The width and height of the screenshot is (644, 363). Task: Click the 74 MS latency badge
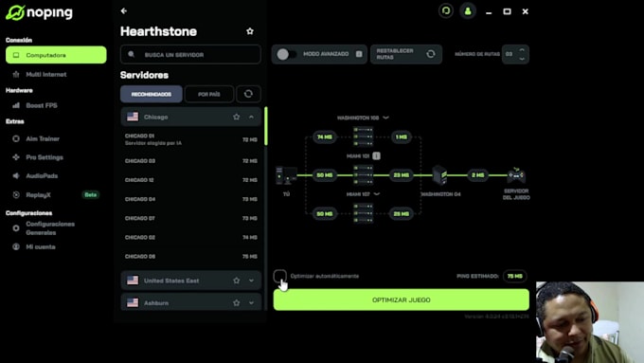pos(325,136)
